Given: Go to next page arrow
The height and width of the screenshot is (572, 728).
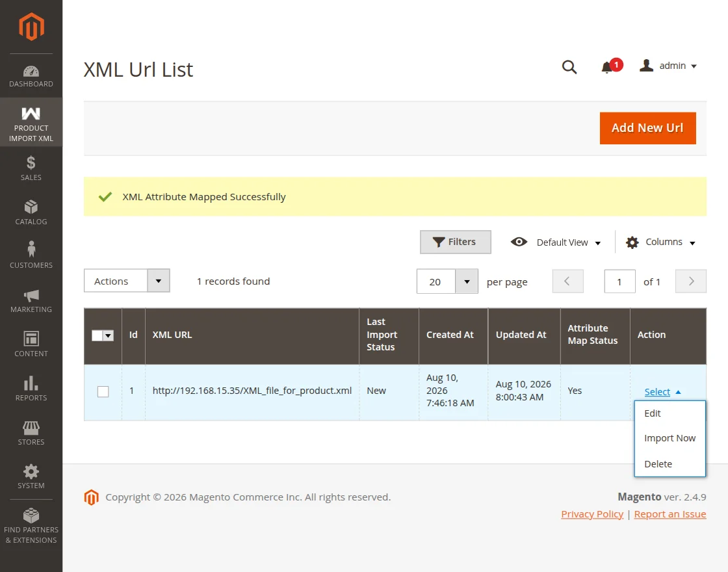Looking at the screenshot, I should [691, 281].
